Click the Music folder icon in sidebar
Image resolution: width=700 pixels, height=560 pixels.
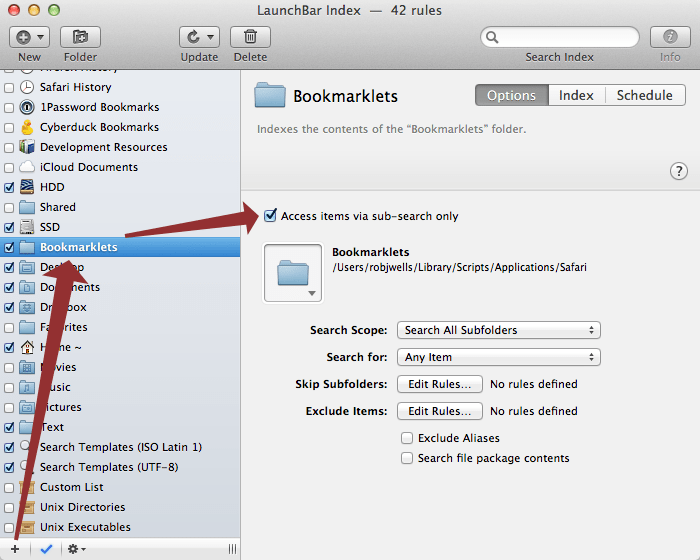[27, 387]
